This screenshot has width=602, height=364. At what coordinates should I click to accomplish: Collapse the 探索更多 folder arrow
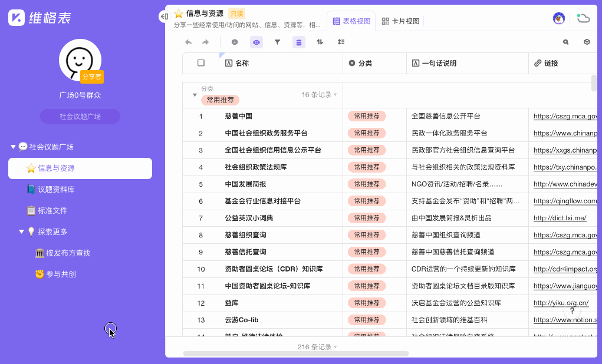tap(21, 231)
